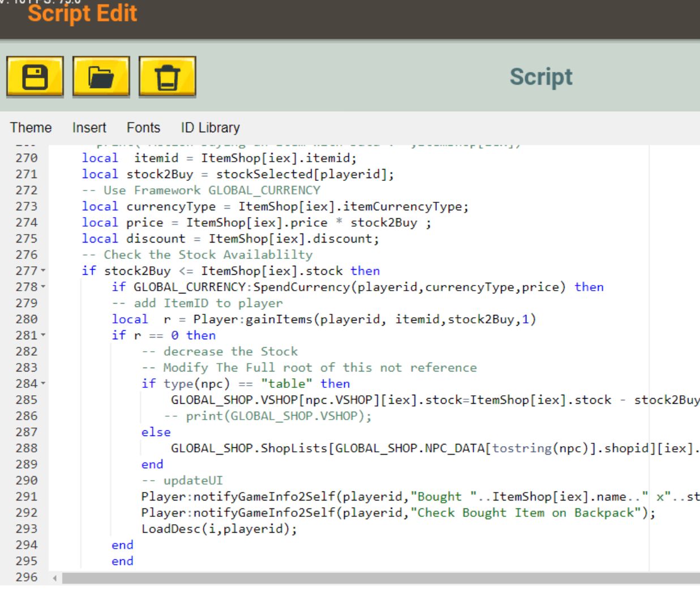Open a script with the folder icon
The height and width of the screenshot is (592, 700).
click(x=101, y=77)
